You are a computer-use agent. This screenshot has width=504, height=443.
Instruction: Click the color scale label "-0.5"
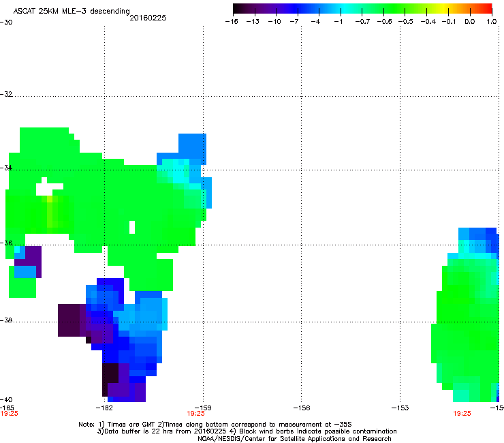(x=405, y=22)
